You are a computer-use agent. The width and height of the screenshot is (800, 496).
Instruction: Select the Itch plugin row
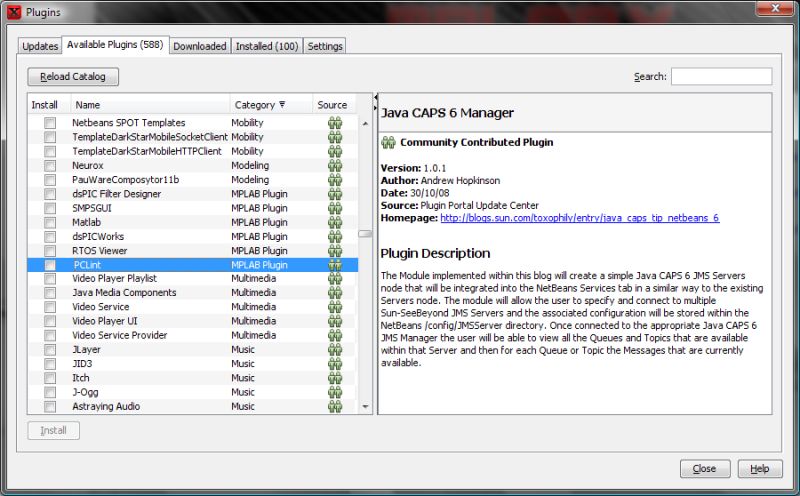click(x=193, y=378)
